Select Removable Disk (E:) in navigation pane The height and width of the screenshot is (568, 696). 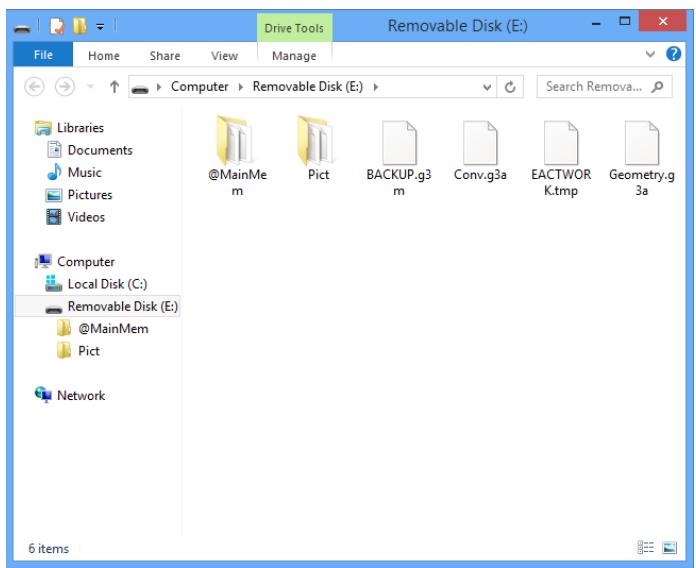98,306
